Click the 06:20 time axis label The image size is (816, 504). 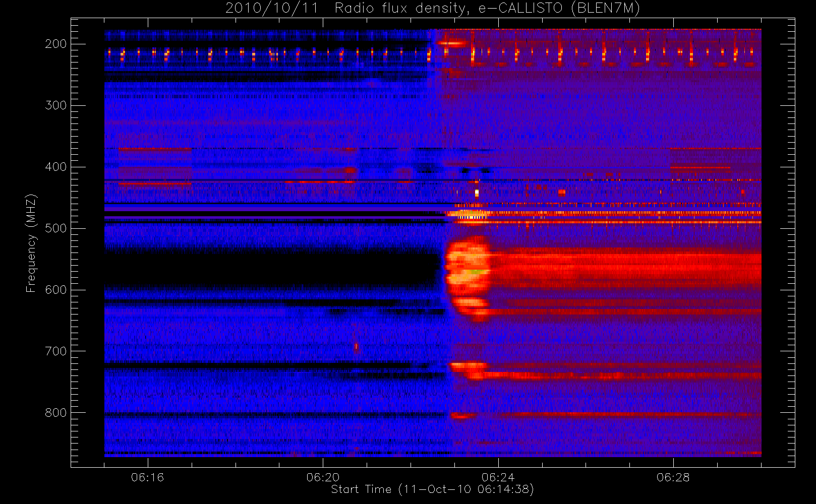click(323, 477)
